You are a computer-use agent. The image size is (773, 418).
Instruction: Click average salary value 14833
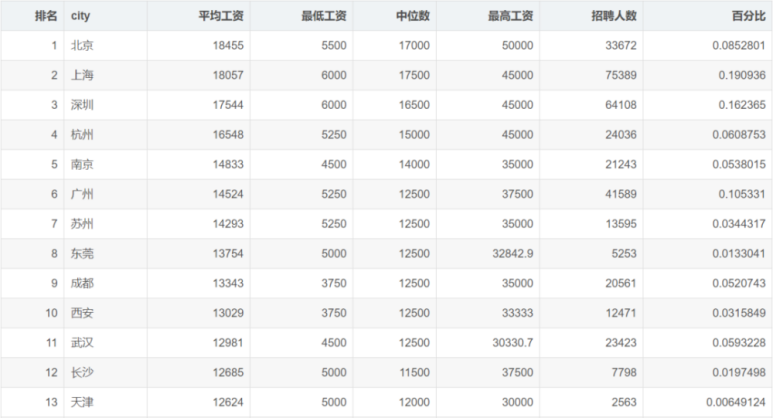(x=228, y=164)
